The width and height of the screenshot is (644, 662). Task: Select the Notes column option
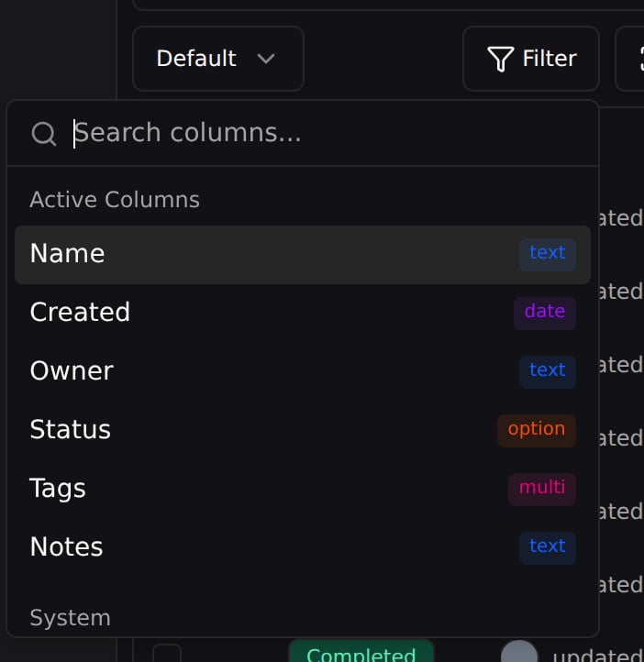303,547
